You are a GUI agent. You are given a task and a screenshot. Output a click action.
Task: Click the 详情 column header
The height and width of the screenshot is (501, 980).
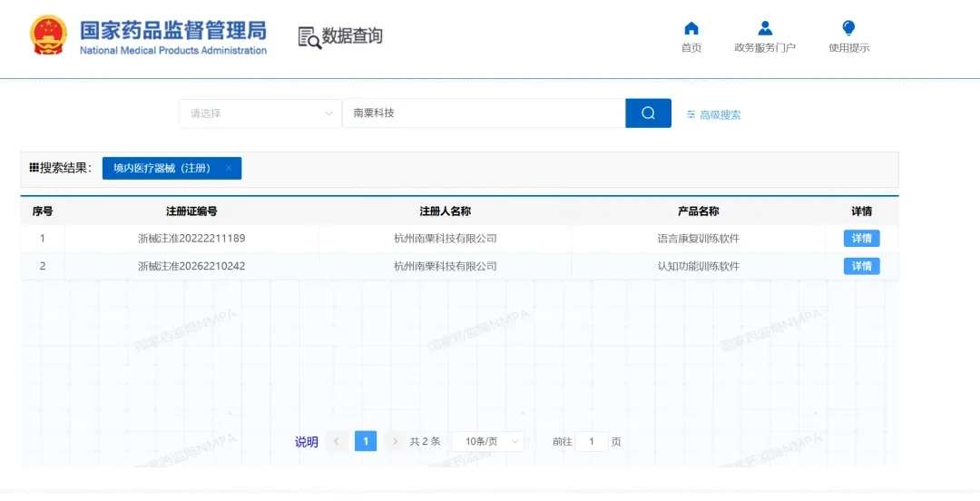click(862, 211)
